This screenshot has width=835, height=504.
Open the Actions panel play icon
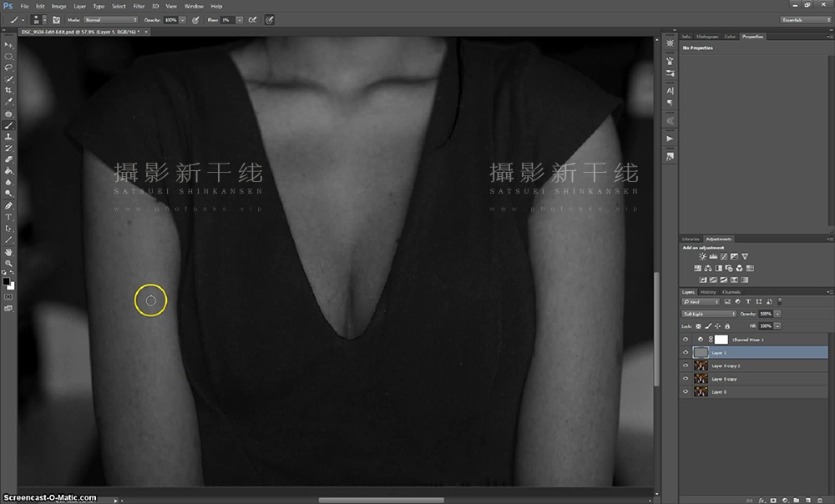coord(670,139)
